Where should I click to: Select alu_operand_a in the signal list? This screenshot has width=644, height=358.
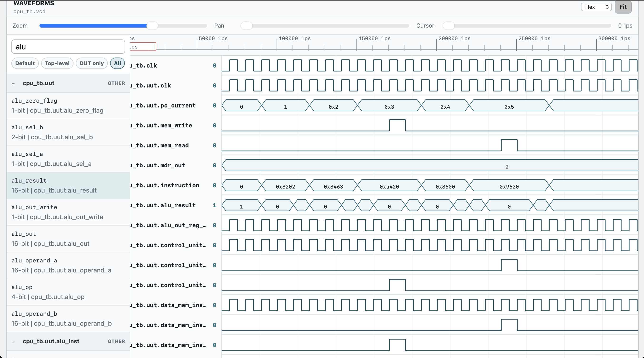[x=68, y=265]
